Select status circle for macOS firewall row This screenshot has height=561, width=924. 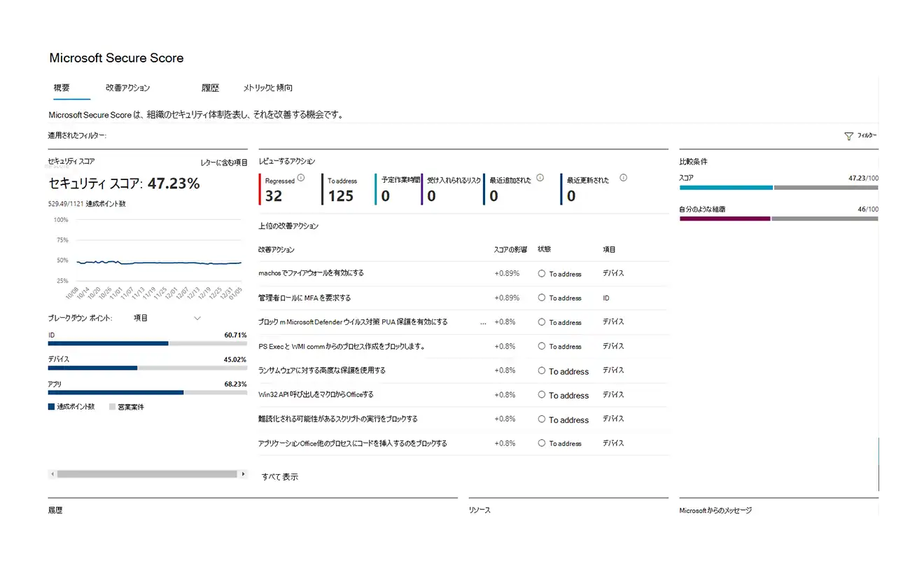(x=541, y=273)
